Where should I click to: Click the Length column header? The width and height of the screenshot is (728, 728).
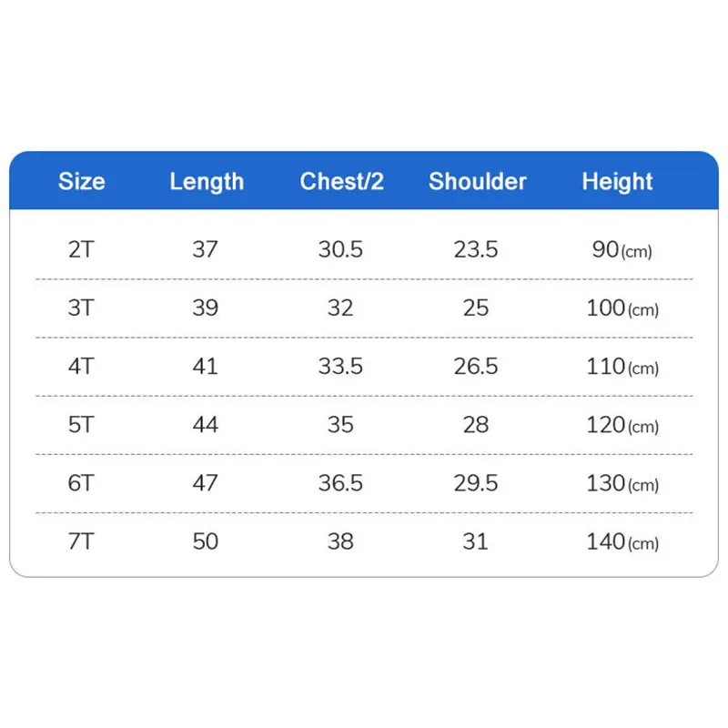tap(207, 181)
